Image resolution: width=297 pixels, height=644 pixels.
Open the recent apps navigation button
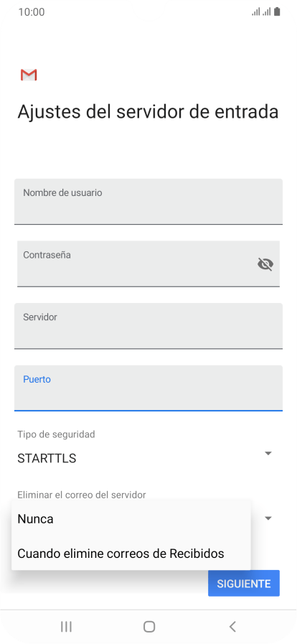(66, 626)
